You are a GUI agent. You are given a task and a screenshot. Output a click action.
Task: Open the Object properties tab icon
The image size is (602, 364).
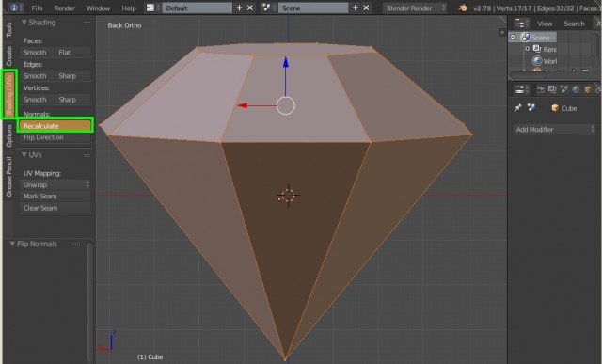(x=587, y=90)
